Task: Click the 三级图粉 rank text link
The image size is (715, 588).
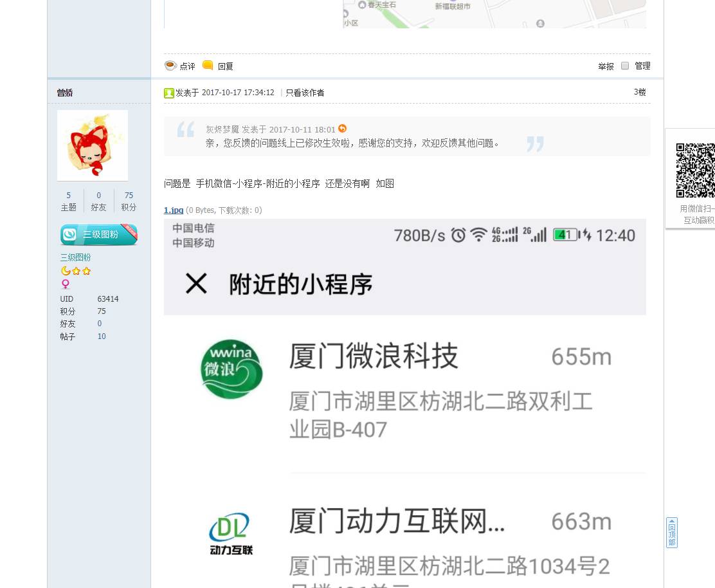Action: (x=75, y=258)
